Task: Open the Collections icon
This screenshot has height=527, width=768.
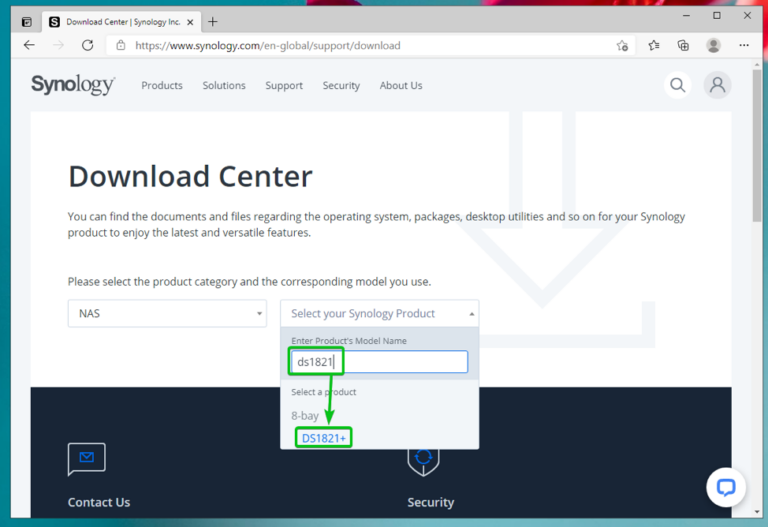Action: [683, 46]
